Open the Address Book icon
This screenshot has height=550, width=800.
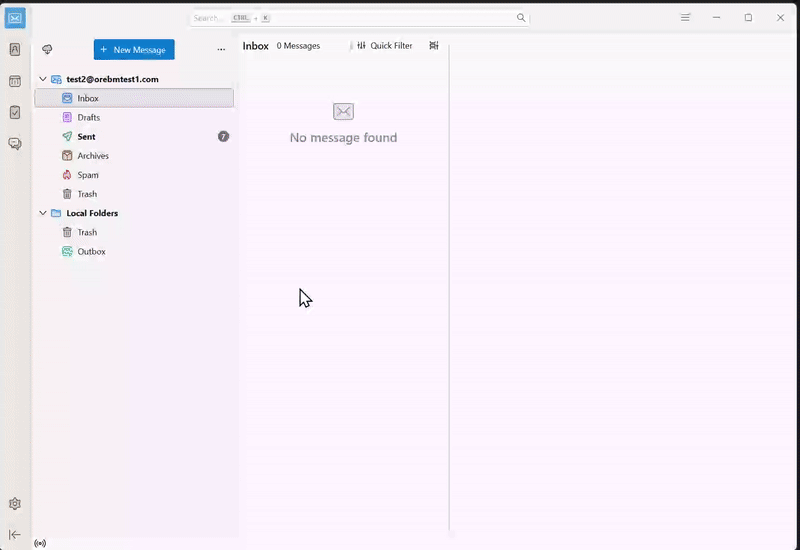(15, 49)
